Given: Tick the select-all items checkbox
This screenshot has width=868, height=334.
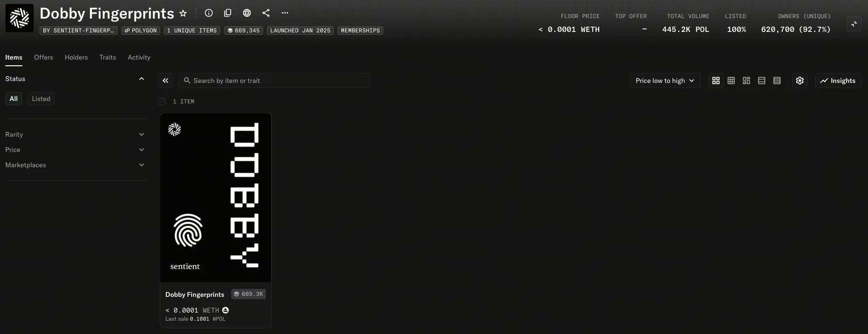Looking at the screenshot, I should (x=162, y=101).
